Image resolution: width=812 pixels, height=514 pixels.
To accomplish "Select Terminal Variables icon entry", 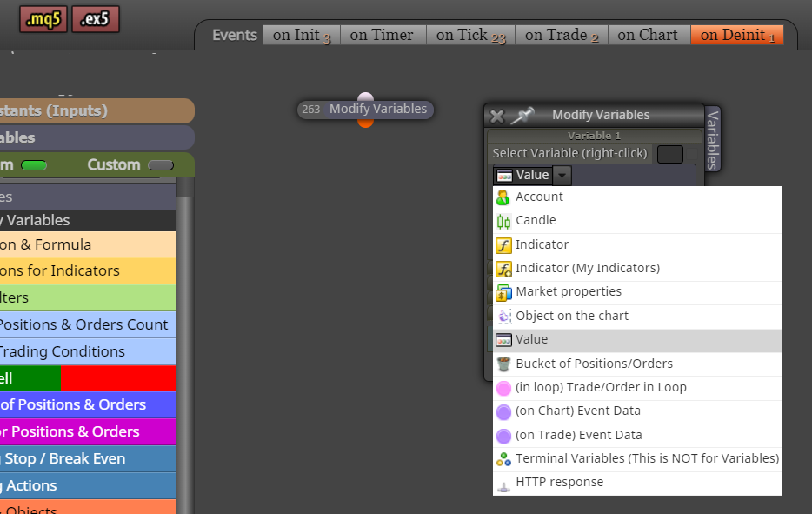I will (x=503, y=459).
